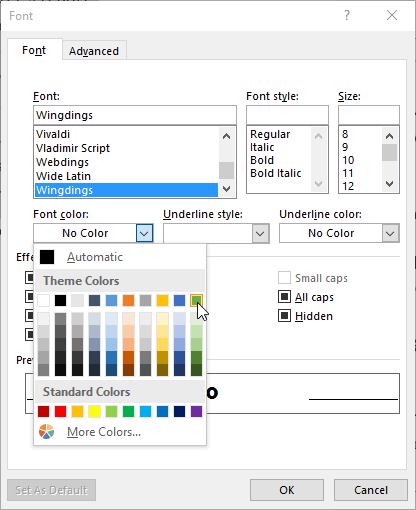Switch to the Advanced tab
Viewport: 416px width, 510px height.
click(94, 51)
